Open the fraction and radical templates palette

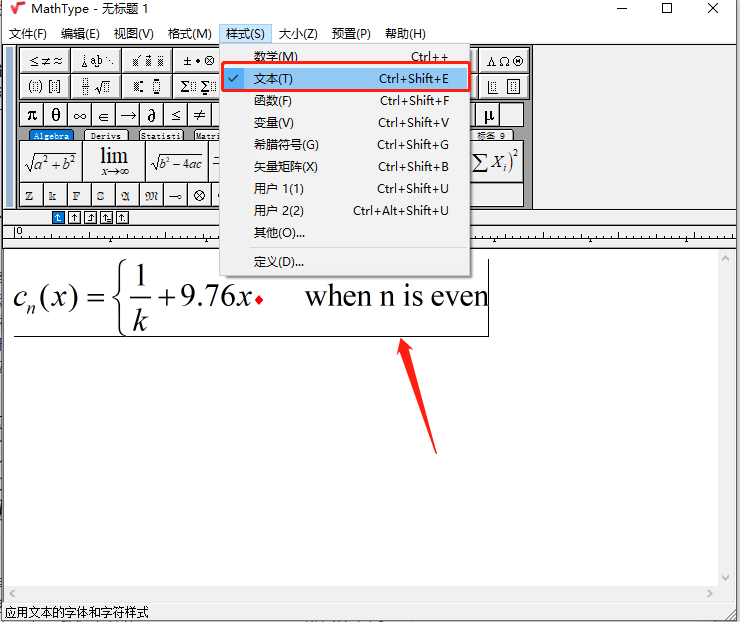(96, 86)
